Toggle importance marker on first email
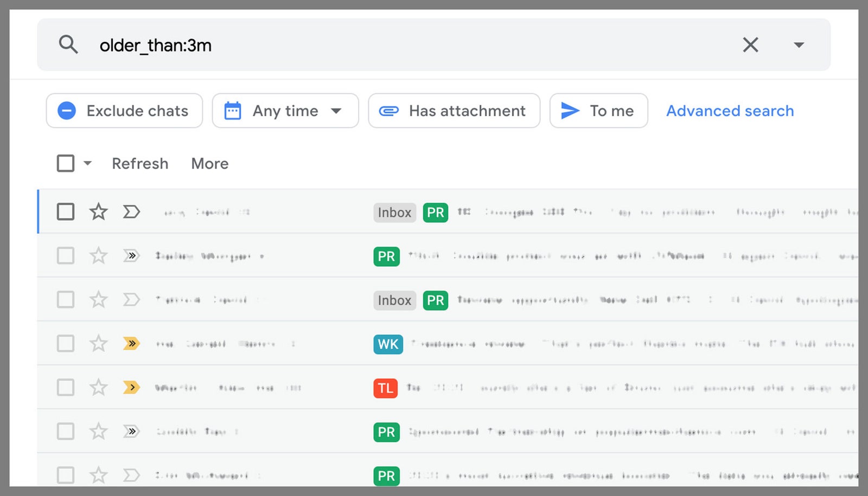 click(131, 211)
